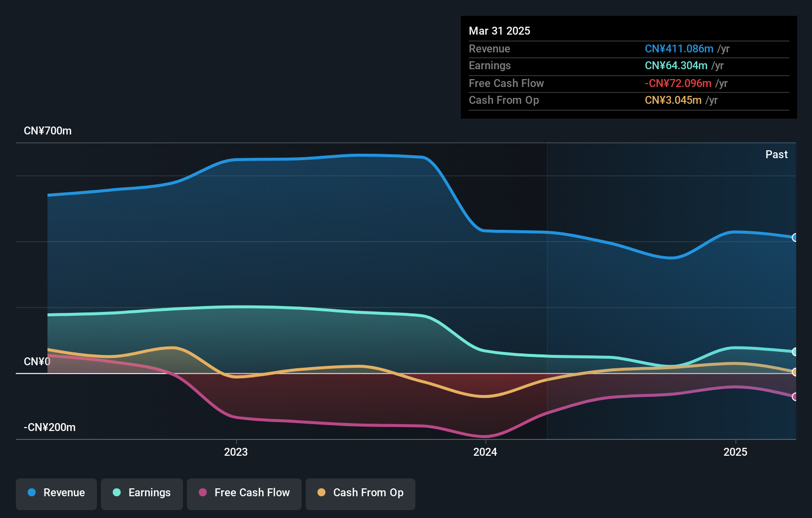Click the -CN¥72.096m free cash flow value
The width and height of the screenshot is (812, 518).
(x=678, y=84)
